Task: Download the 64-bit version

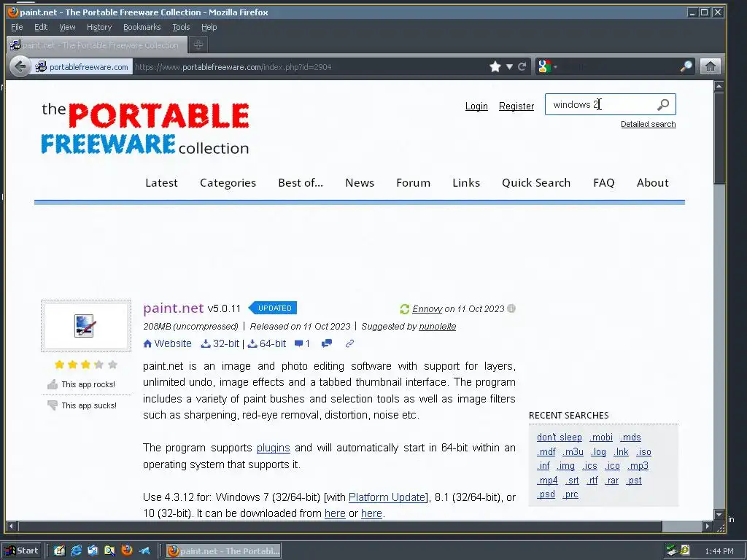Action: pos(267,344)
